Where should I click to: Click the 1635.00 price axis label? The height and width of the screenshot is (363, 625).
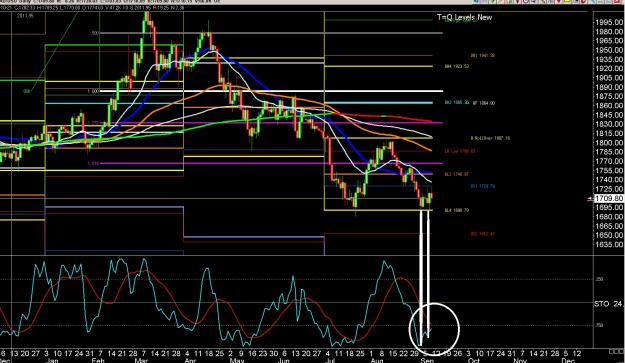tap(610, 245)
